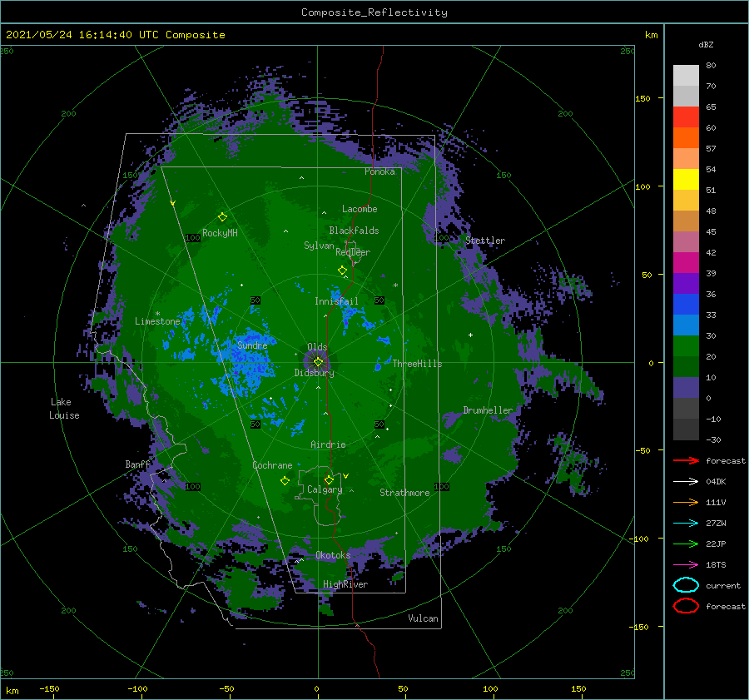The image size is (749, 700).
Task: Select the white 04DK arrow icon
Action: (686, 481)
